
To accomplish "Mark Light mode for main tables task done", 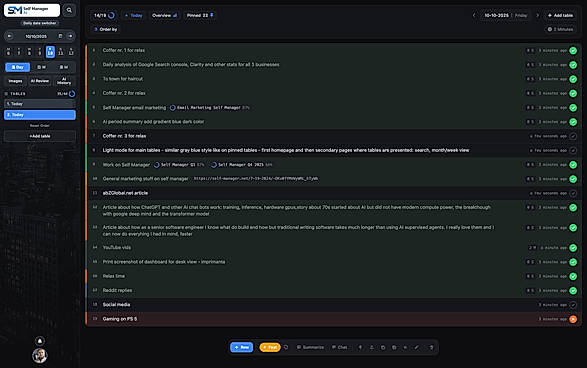I will pyautogui.click(x=573, y=150).
